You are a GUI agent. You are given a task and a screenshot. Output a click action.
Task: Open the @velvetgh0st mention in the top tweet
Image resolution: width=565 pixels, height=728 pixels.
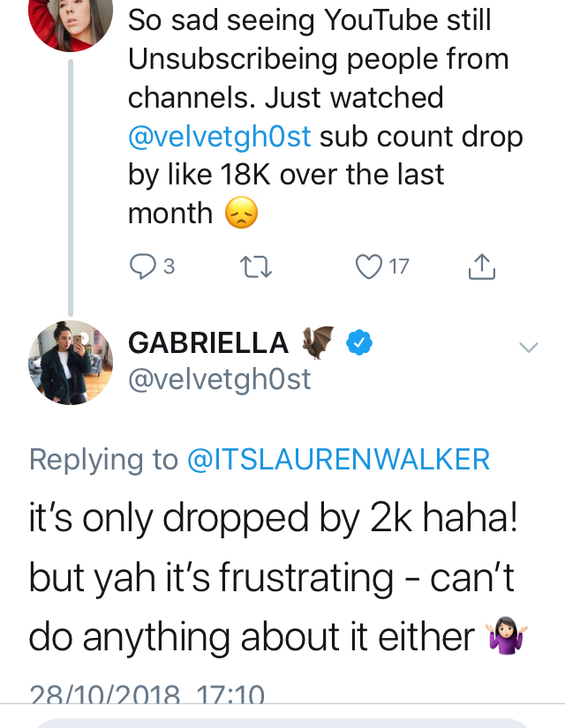click(x=220, y=137)
